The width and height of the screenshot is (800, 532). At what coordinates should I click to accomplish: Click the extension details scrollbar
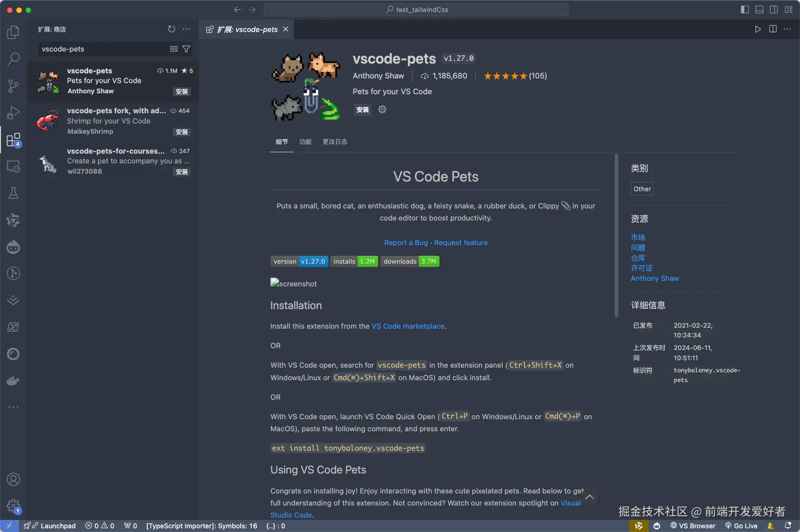coord(616,235)
